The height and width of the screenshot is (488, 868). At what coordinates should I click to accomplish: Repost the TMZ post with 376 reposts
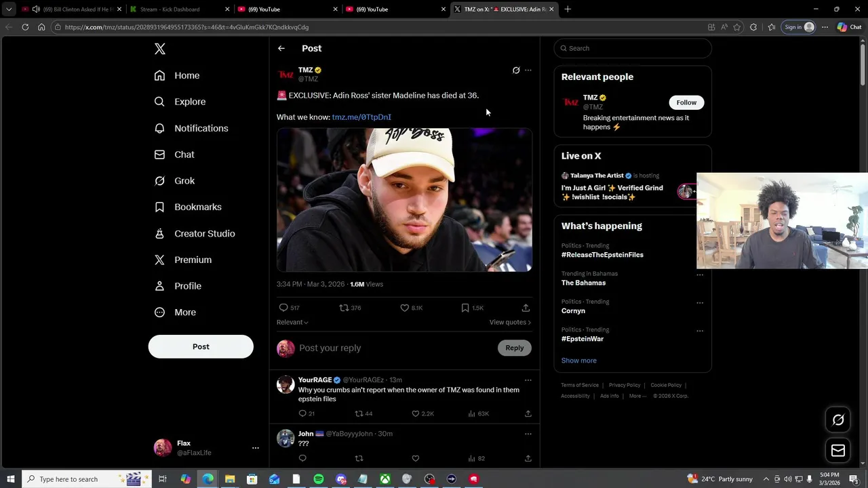click(344, 308)
